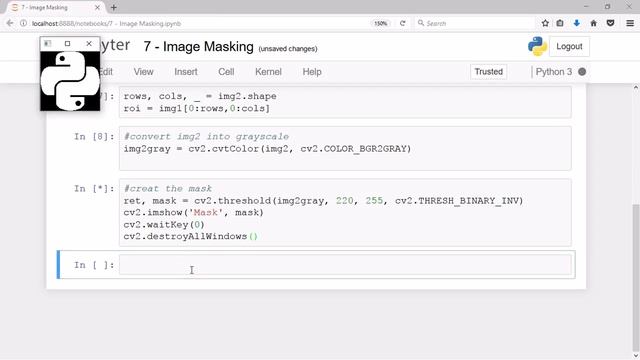640x360 pixels.
Task: Click the site info icon in address bar
Action: (x=24, y=23)
